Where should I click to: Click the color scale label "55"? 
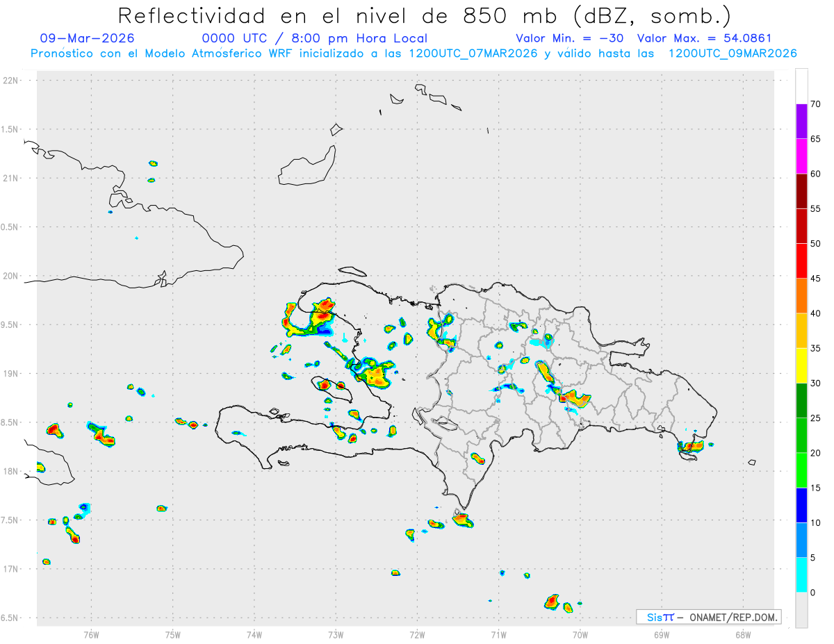pos(815,208)
